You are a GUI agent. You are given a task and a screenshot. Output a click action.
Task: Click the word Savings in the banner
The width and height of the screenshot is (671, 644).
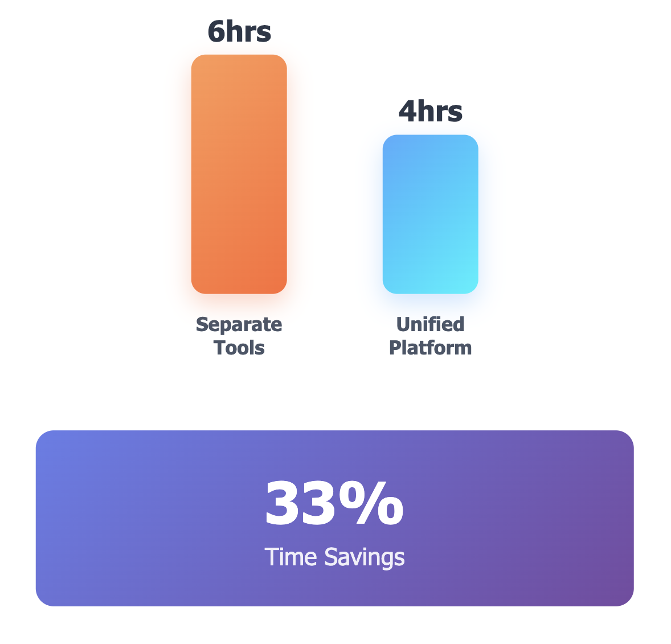pyautogui.click(x=364, y=557)
